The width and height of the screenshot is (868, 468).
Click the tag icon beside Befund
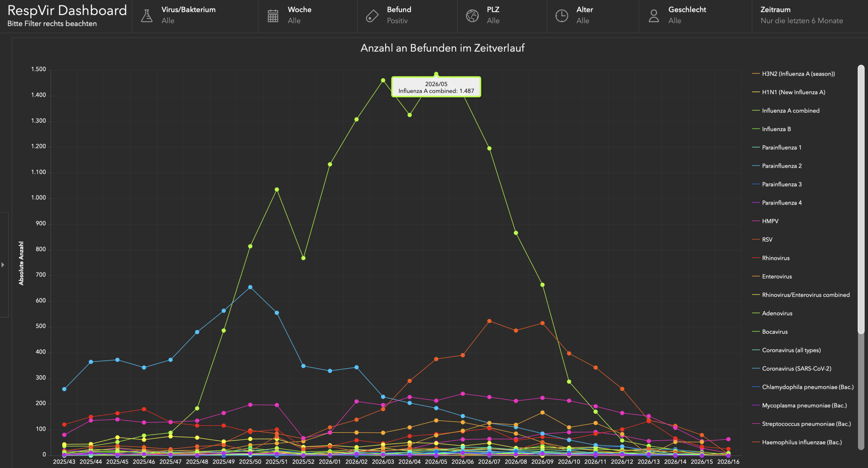click(x=372, y=16)
